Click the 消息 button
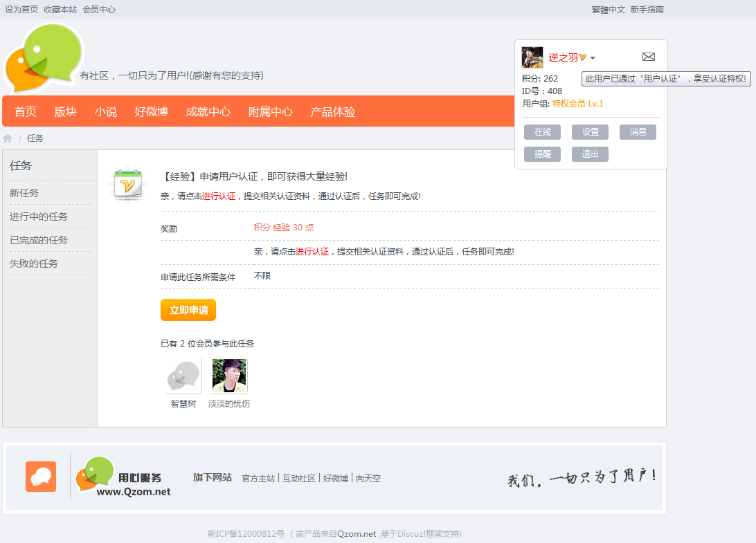Screen dimensions: 756x543 pyautogui.click(x=638, y=132)
